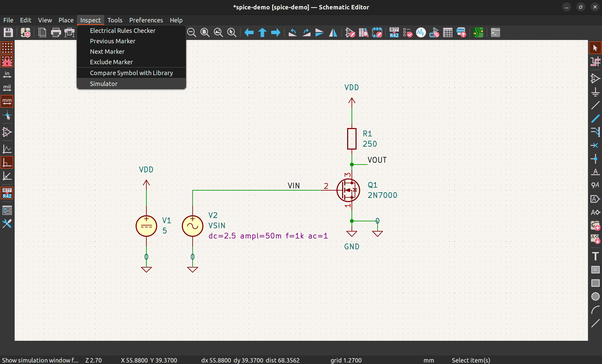Open the Tools menu
Image resolution: width=602 pixels, height=364 pixels.
(115, 20)
